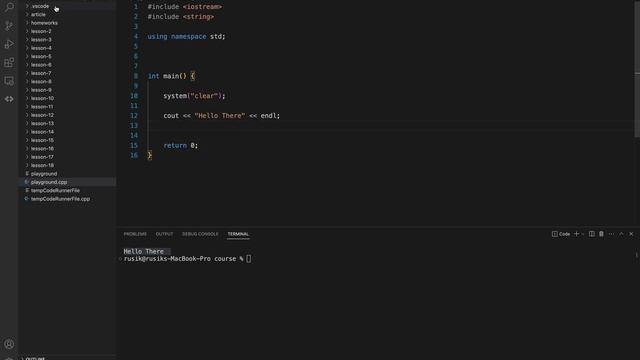Viewport: 640px width, 360px height.
Task: Click the editor vertical scrollbar
Action: (x=637, y=69)
